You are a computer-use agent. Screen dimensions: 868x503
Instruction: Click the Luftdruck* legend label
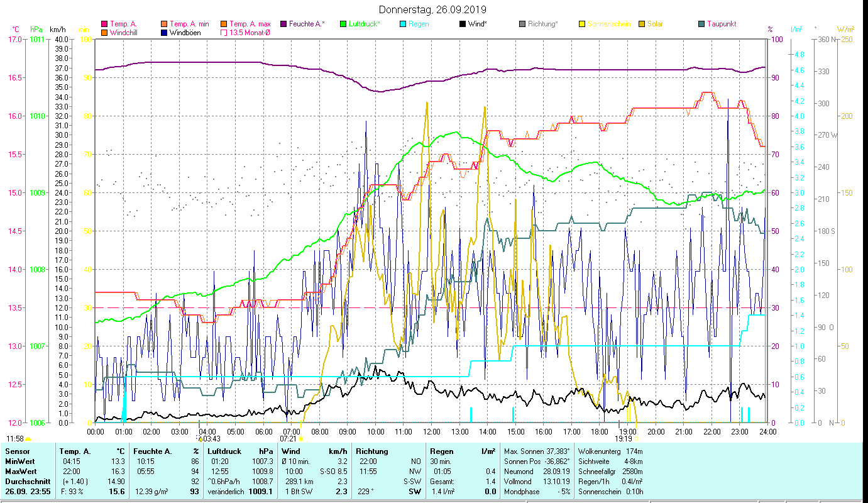click(365, 24)
